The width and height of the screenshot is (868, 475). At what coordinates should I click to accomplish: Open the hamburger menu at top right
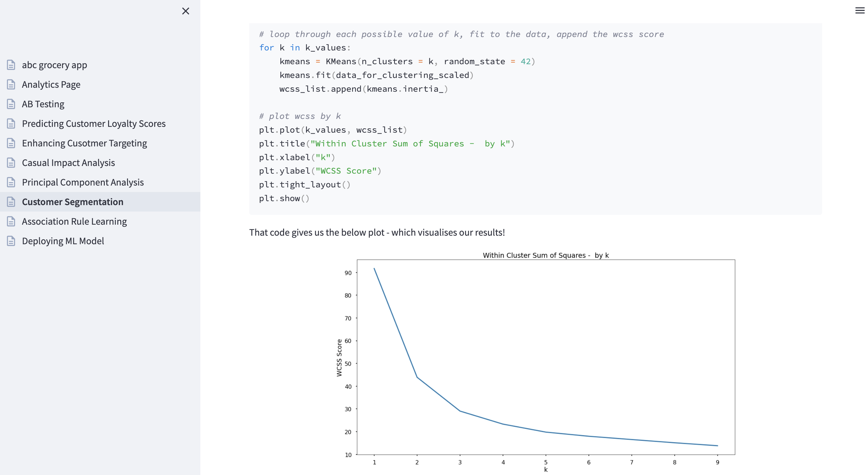(x=859, y=11)
